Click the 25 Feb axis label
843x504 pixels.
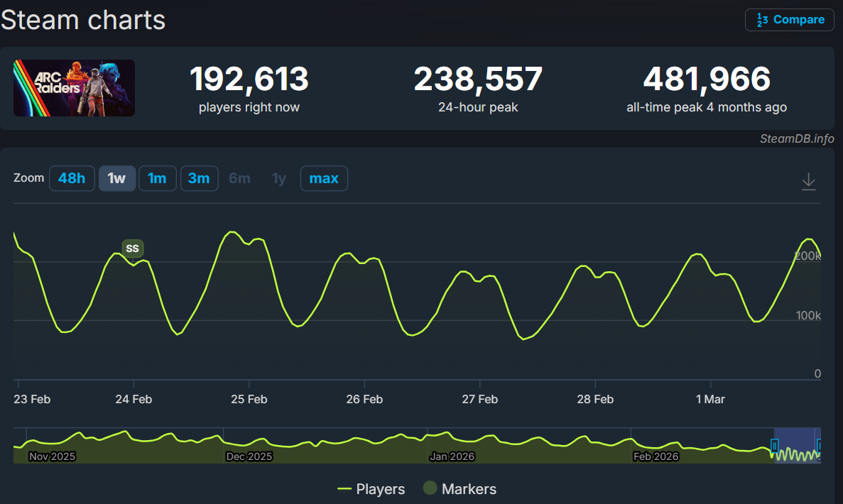tap(249, 399)
